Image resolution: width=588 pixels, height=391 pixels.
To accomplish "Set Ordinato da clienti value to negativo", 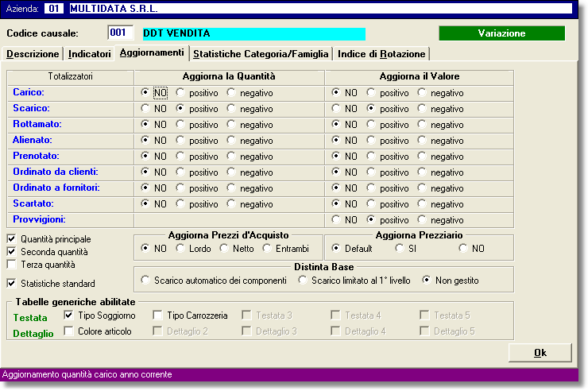I will click(x=422, y=172).
